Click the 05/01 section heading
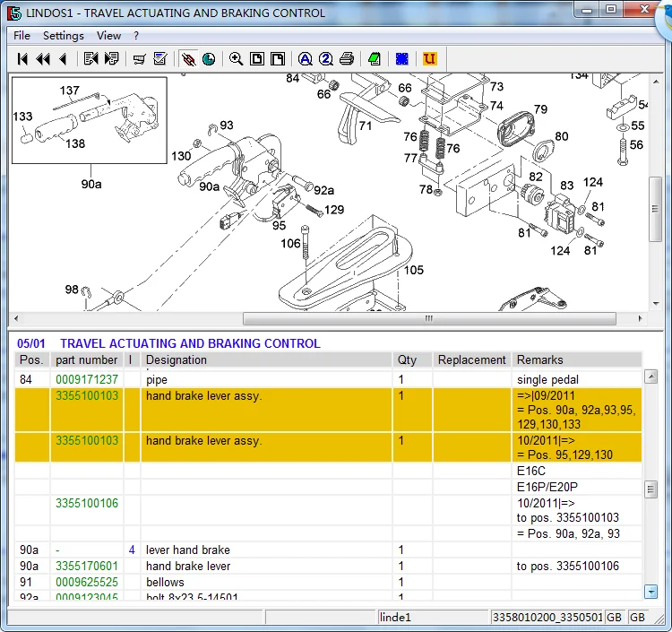The height and width of the screenshot is (632, 672). tap(168, 343)
